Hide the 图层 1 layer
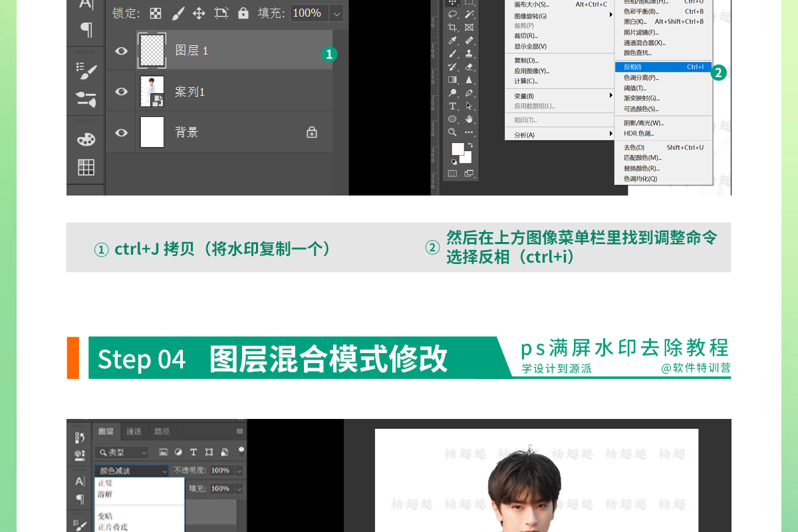 tap(121, 51)
